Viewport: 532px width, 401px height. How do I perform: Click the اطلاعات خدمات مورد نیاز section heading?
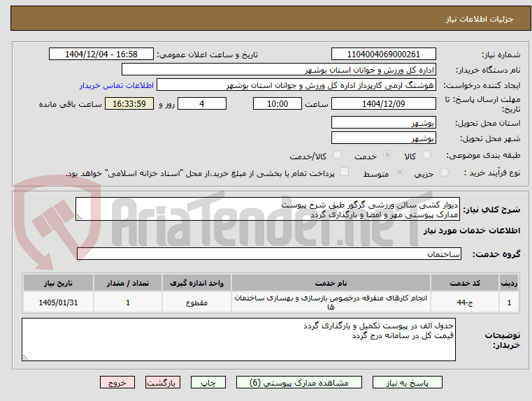coord(472,231)
